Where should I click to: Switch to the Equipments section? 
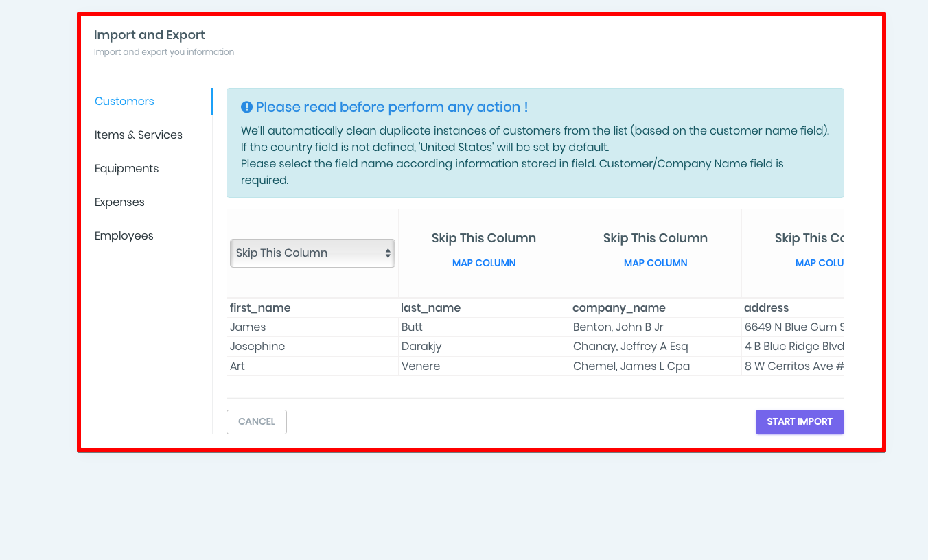click(126, 169)
